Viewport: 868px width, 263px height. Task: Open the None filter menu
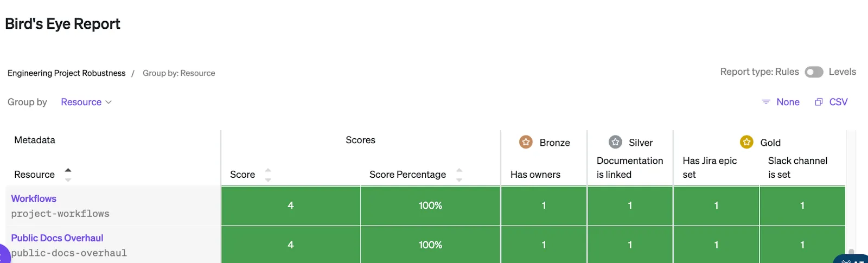(x=788, y=102)
